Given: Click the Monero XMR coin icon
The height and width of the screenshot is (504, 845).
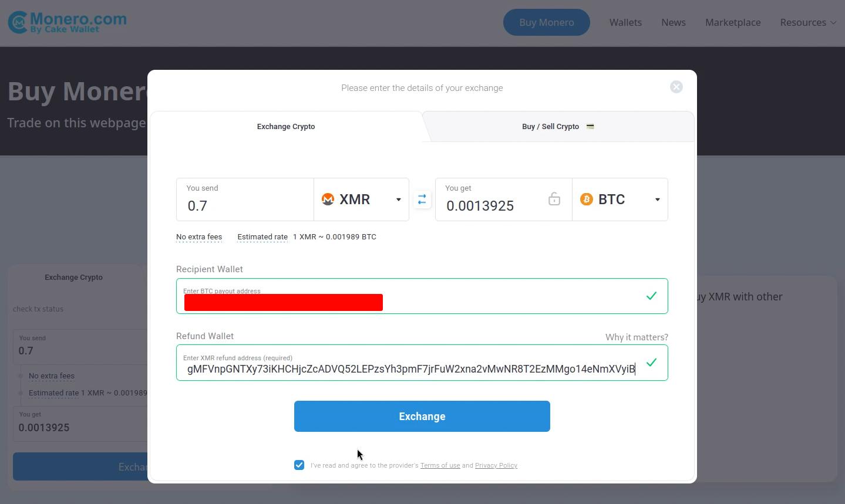Looking at the screenshot, I should 328,199.
